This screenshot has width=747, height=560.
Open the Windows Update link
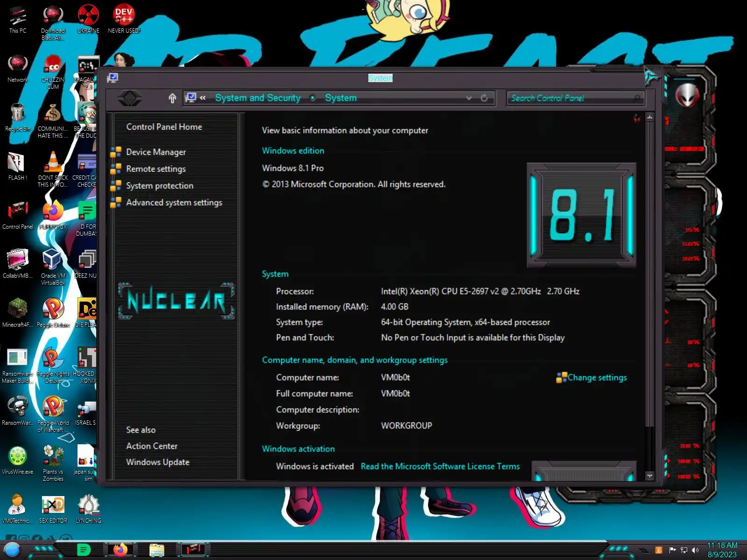158,462
